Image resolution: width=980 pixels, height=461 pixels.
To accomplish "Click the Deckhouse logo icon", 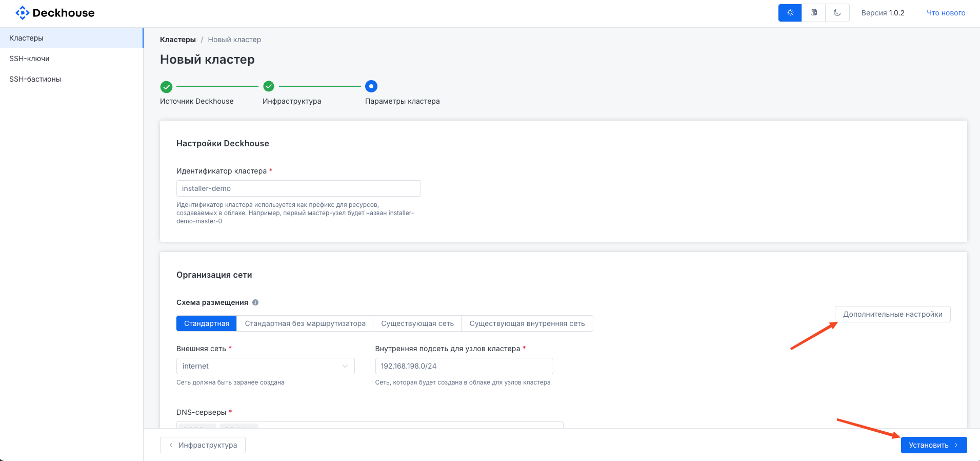I will point(23,13).
